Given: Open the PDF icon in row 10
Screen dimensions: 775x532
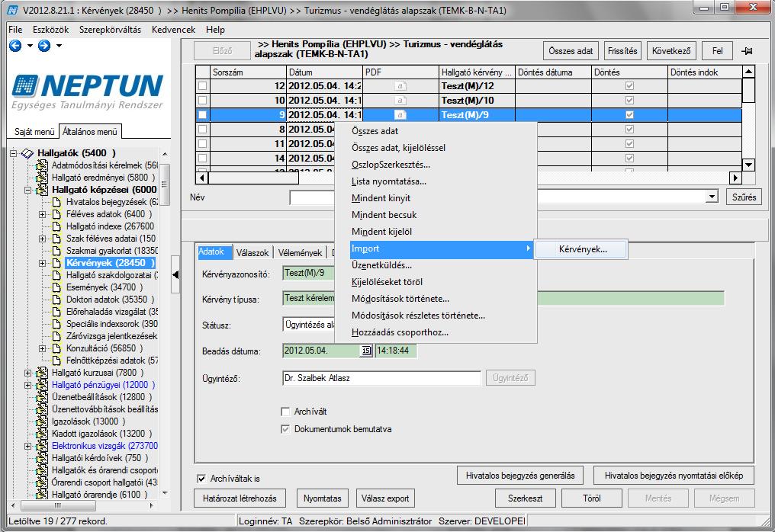Looking at the screenshot, I should [400, 101].
